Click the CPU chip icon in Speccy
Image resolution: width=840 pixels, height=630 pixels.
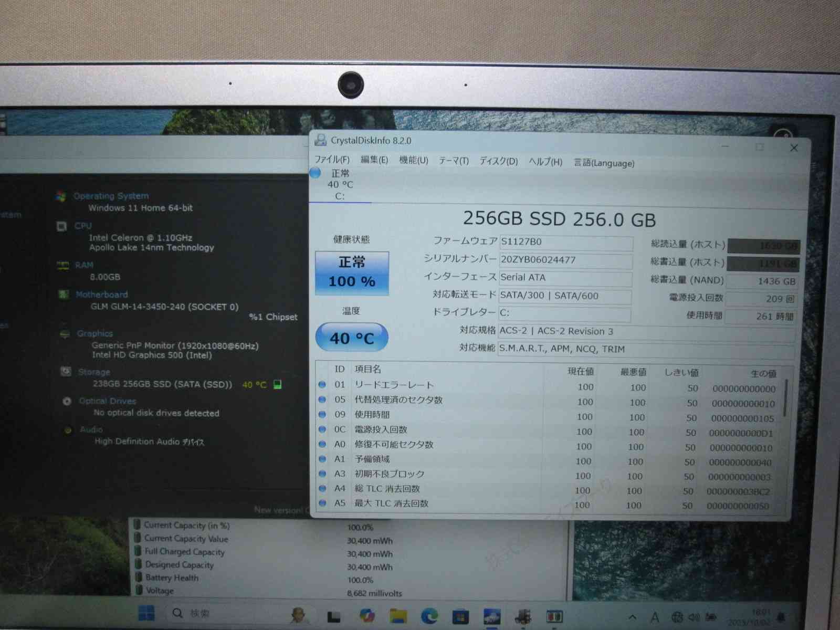(62, 226)
